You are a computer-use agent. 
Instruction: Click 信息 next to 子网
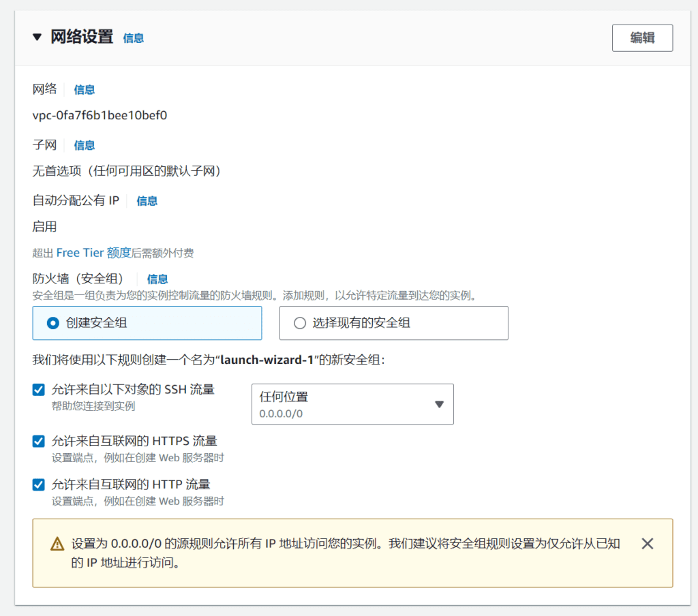tap(84, 144)
